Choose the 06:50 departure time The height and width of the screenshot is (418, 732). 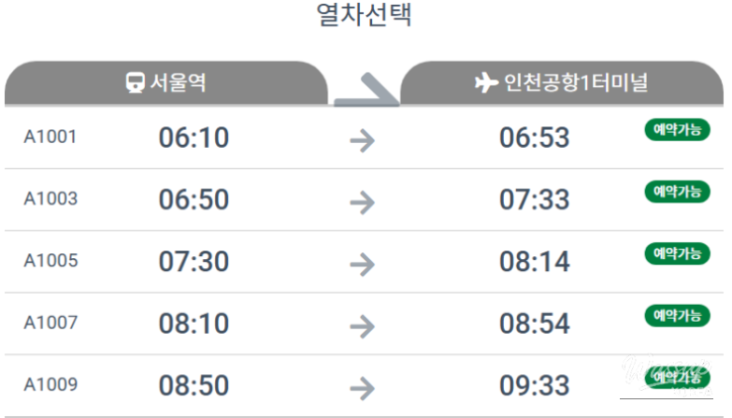click(x=194, y=200)
